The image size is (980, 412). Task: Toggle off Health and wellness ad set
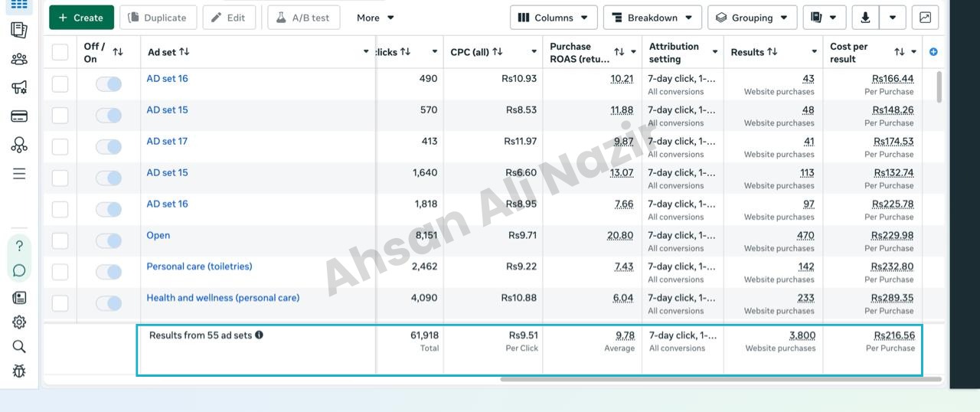click(109, 303)
